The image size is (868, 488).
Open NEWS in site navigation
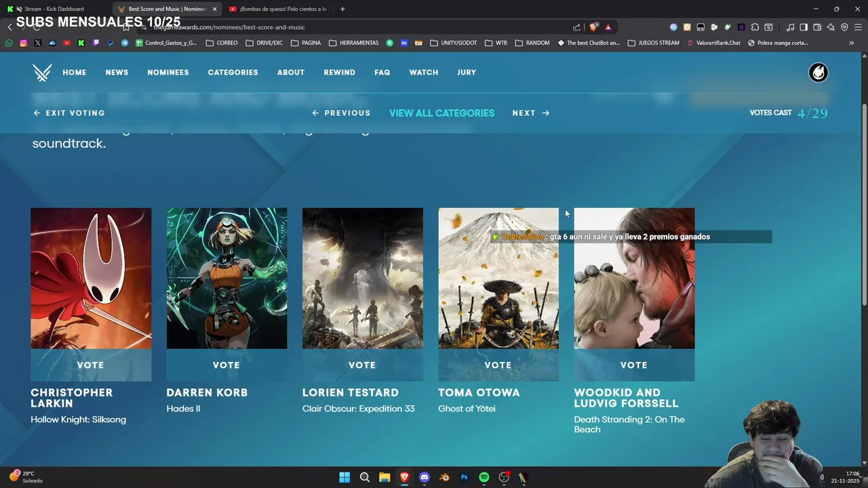pyautogui.click(x=117, y=73)
